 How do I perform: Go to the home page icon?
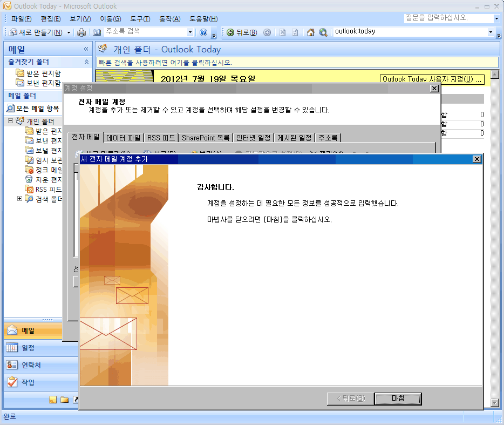pyautogui.click(x=310, y=32)
